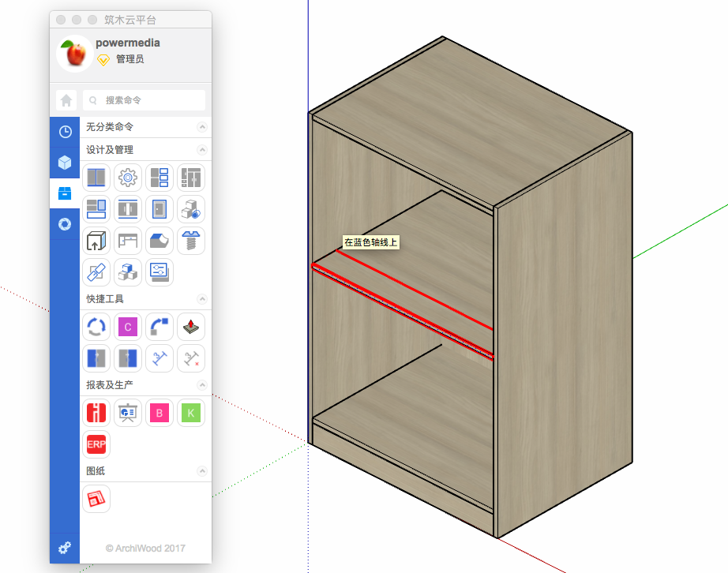This screenshot has width=728, height=573.
Task: Click the home button beside search
Action: [x=66, y=100]
